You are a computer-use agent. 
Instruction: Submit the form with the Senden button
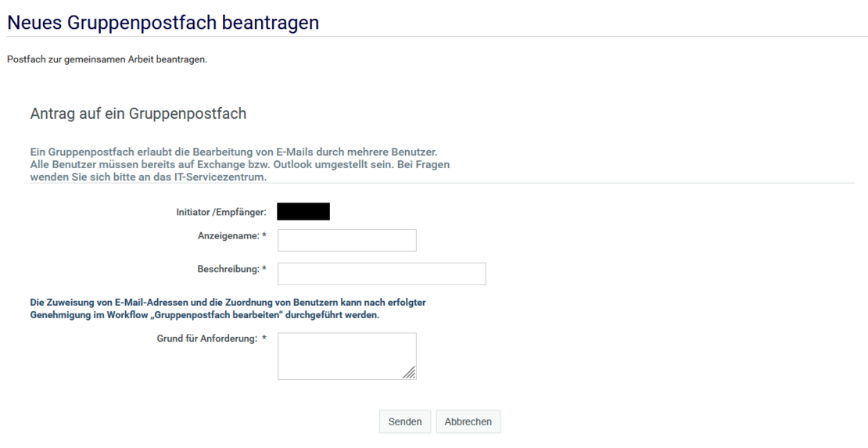pyautogui.click(x=404, y=421)
